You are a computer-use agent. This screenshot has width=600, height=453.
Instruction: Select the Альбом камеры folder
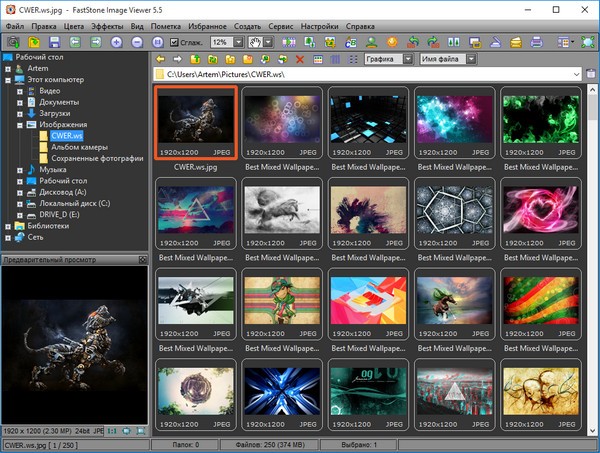pyautogui.click(x=78, y=148)
